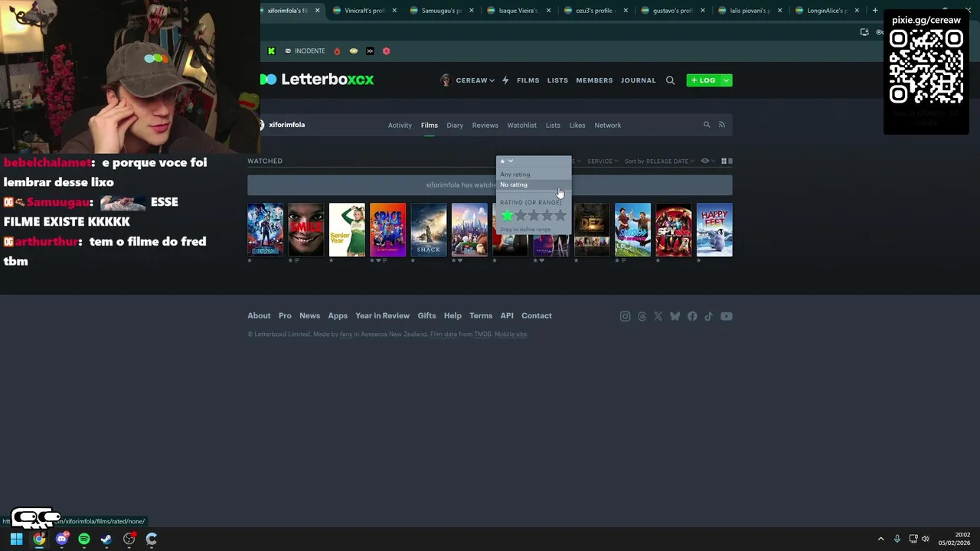Select 'Any rating' in rating filter
980x551 pixels.
tap(515, 174)
